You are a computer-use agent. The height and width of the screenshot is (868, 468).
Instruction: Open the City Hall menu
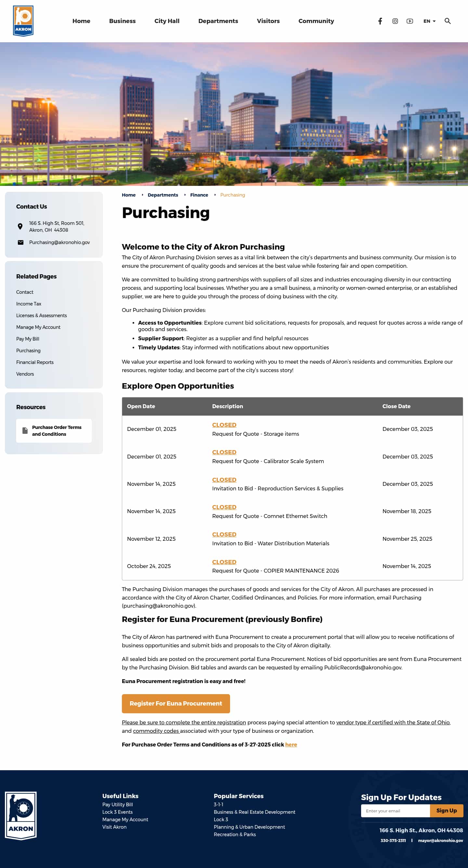[167, 21]
